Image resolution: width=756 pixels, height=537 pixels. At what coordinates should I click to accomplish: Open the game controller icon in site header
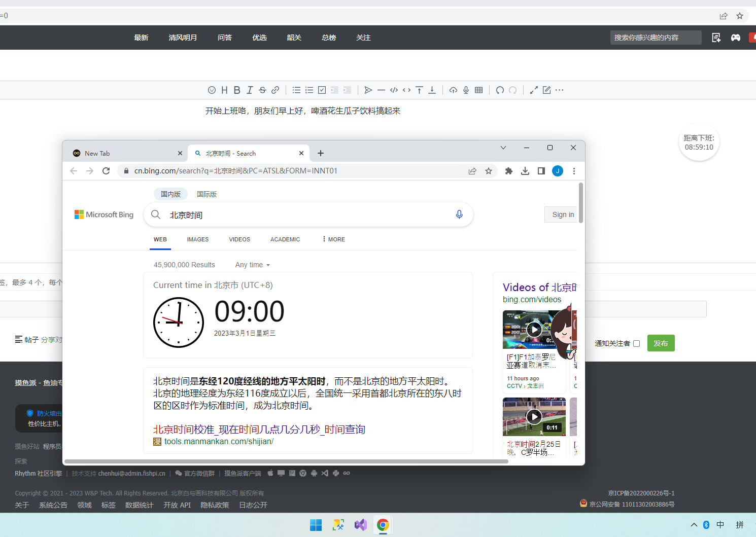(735, 38)
